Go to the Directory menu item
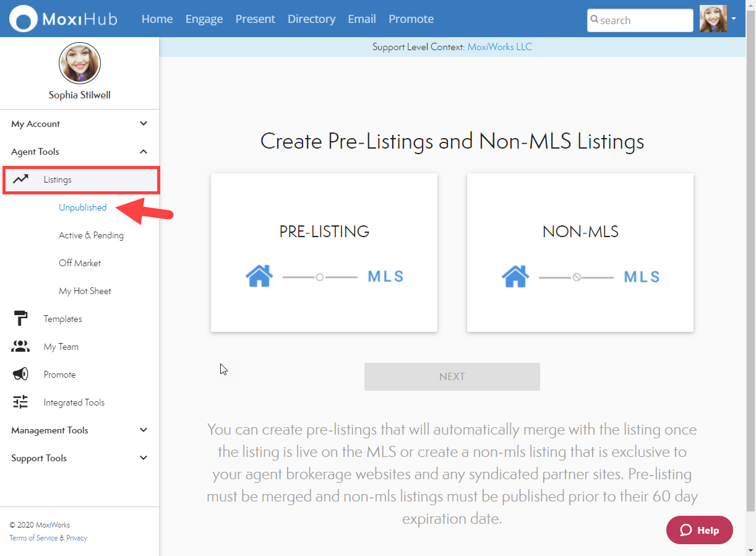The height and width of the screenshot is (556, 756). pyautogui.click(x=311, y=19)
